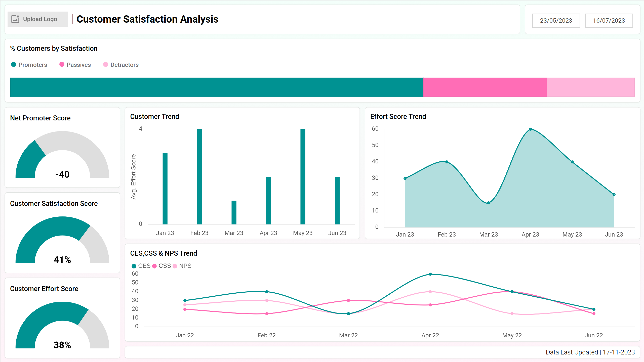Click the Upload Logo button
Screen dimensions: 644x362
38,19
